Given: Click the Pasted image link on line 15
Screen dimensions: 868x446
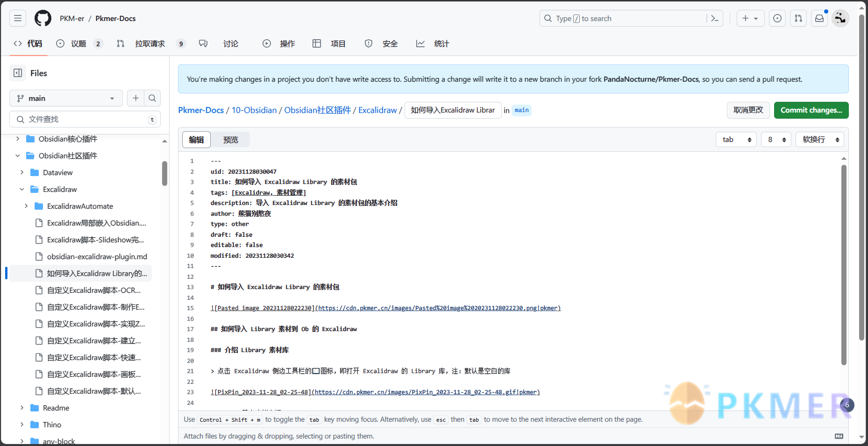Looking at the screenshot, I should pos(385,308).
